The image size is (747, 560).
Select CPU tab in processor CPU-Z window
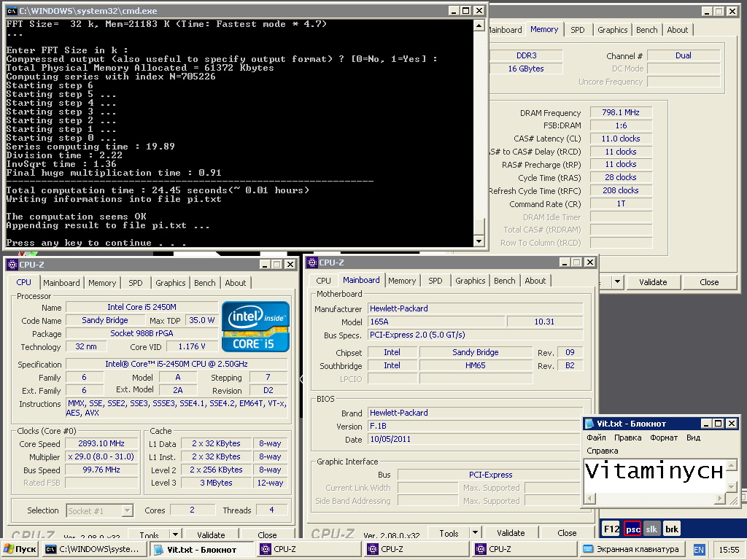point(24,282)
